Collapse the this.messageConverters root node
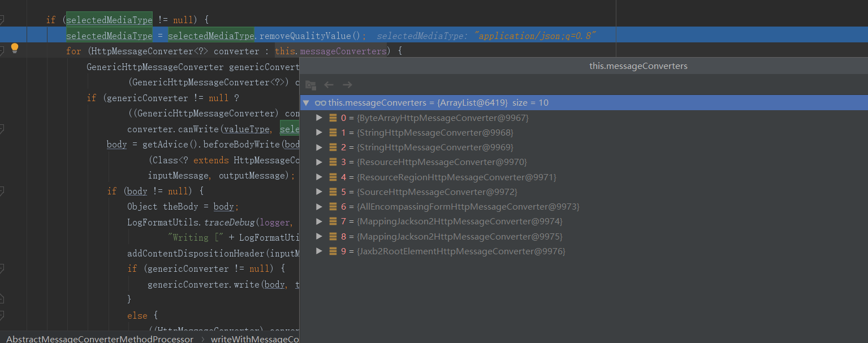 (306, 103)
